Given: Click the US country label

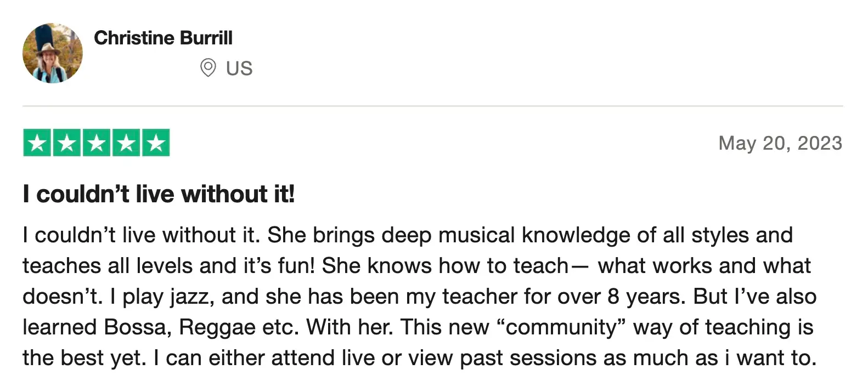Looking at the screenshot, I should 239,69.
